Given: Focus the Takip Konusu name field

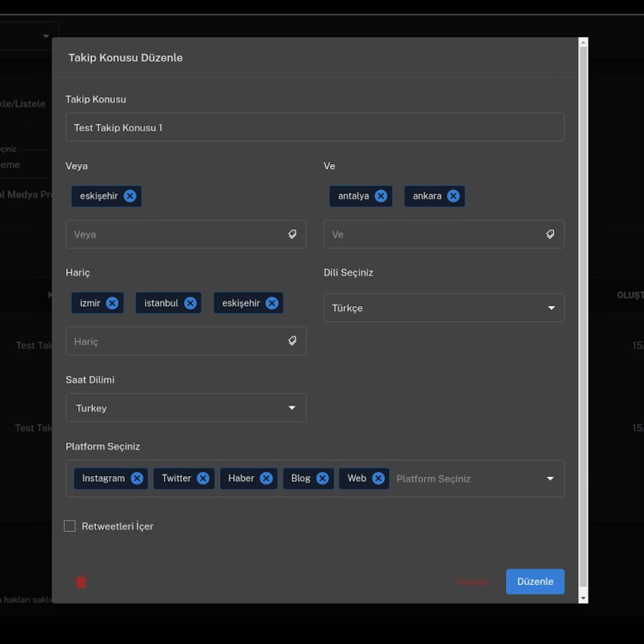Looking at the screenshot, I should tap(315, 128).
